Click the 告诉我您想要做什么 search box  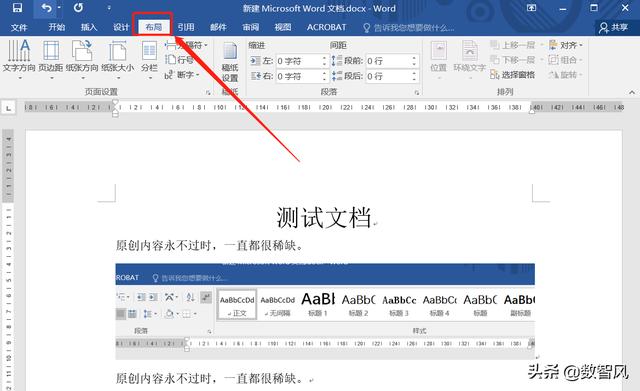point(409,28)
